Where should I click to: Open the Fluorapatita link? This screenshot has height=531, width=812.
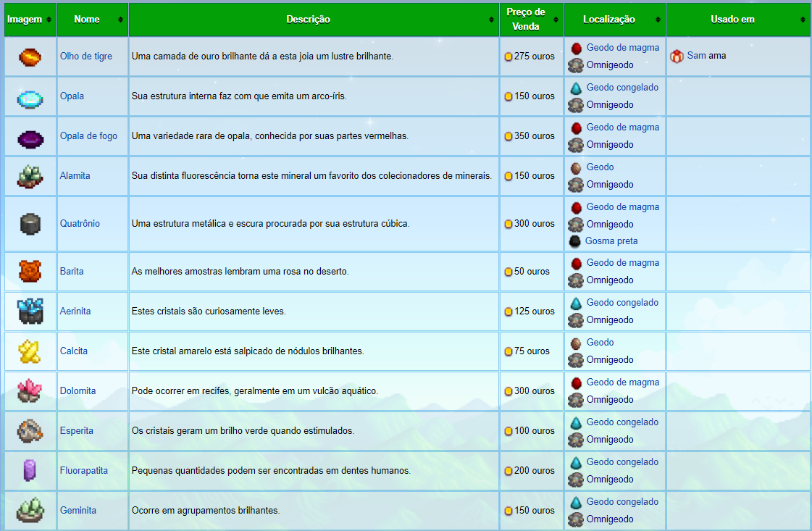[84, 470]
